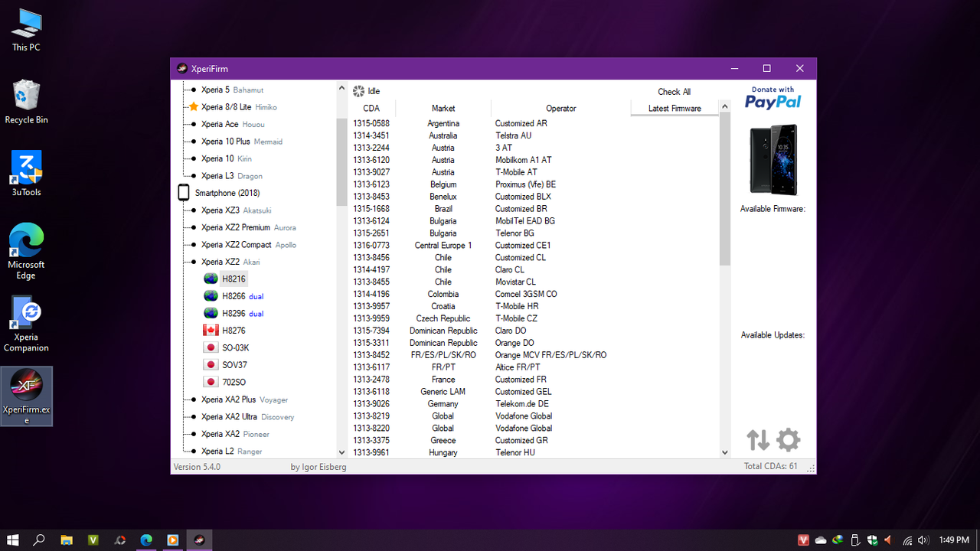Select the XperiFirm.exe desktop icon

[27, 396]
